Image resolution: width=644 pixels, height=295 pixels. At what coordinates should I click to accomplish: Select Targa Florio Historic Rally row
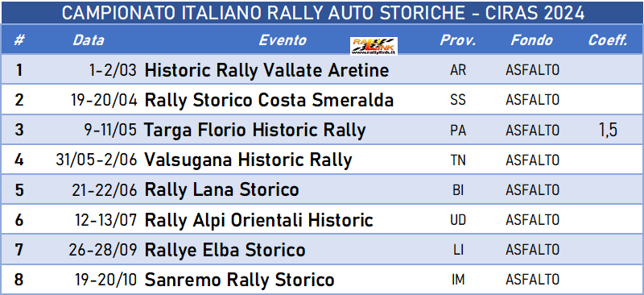coord(322,130)
